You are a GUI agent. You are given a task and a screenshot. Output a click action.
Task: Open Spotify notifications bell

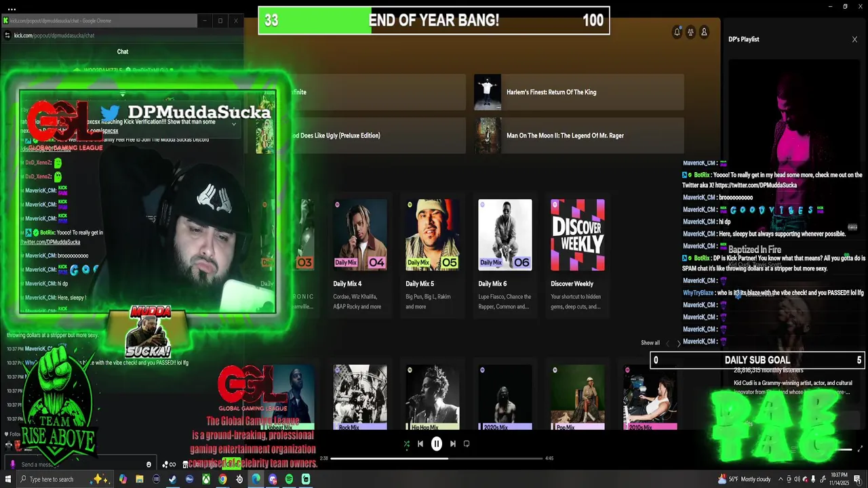677,32
